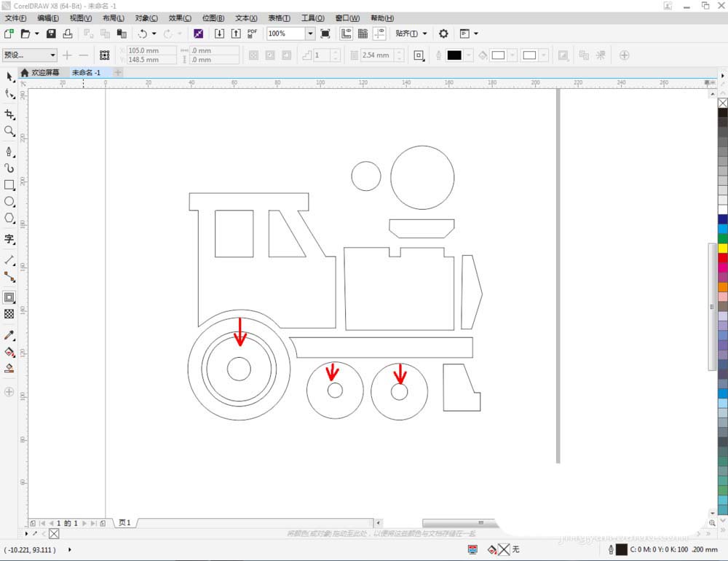Click the Full-screen preview icon
The height and width of the screenshot is (561, 728).
[325, 34]
